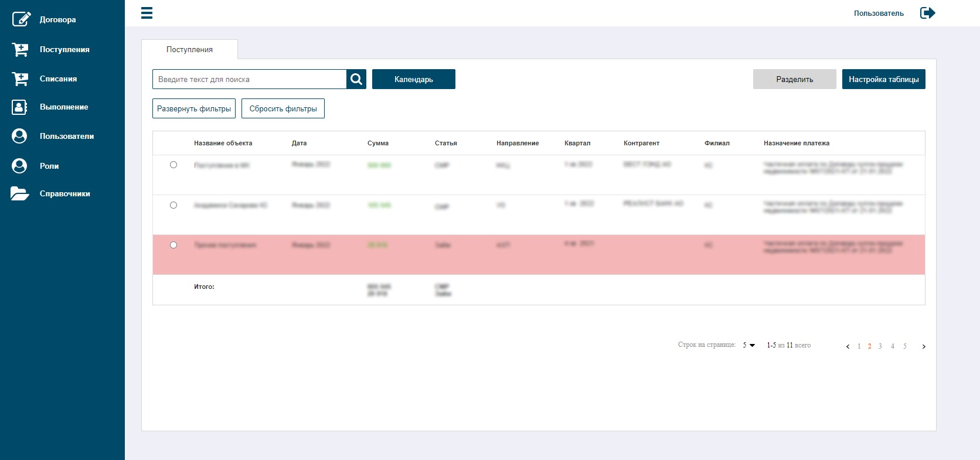980x460 pixels.
Task: Open the Роли menu item
Action: click(x=49, y=166)
